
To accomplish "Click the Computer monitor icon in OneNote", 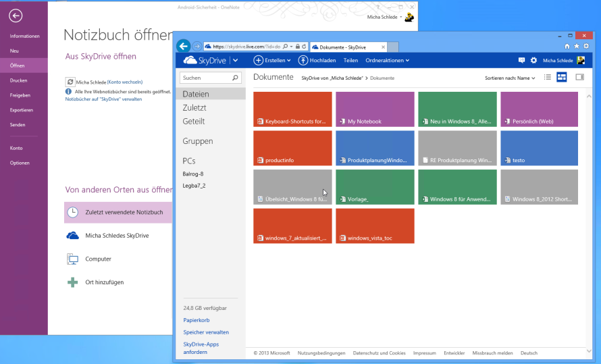I will (72, 259).
